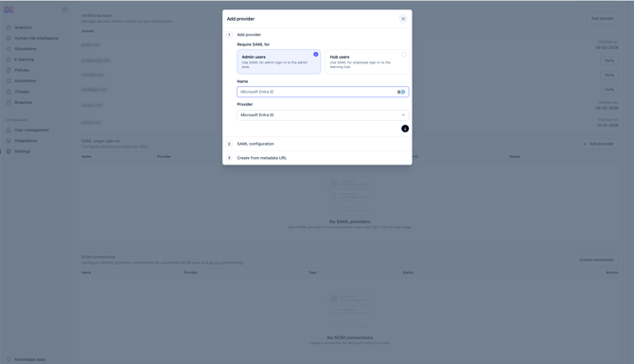This screenshot has height=364, width=634.
Task: Open the Knowledge base link
Action: [29, 359]
